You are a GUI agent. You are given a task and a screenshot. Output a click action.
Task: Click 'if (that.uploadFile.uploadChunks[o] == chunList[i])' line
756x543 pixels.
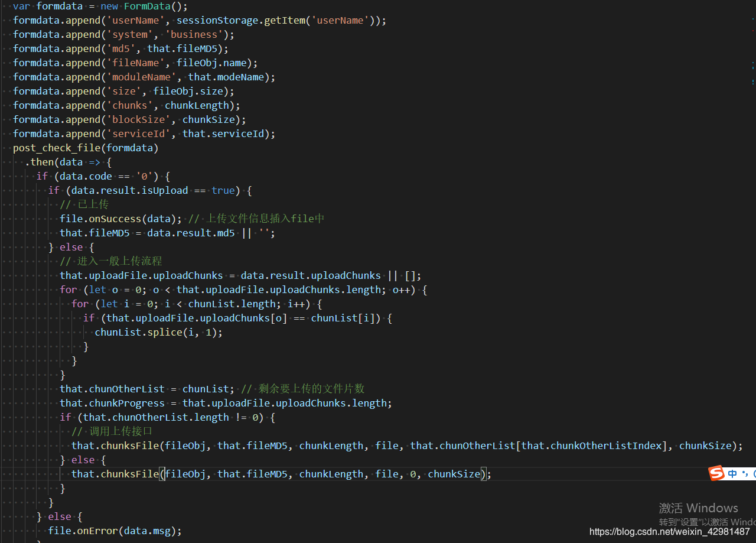click(x=237, y=318)
